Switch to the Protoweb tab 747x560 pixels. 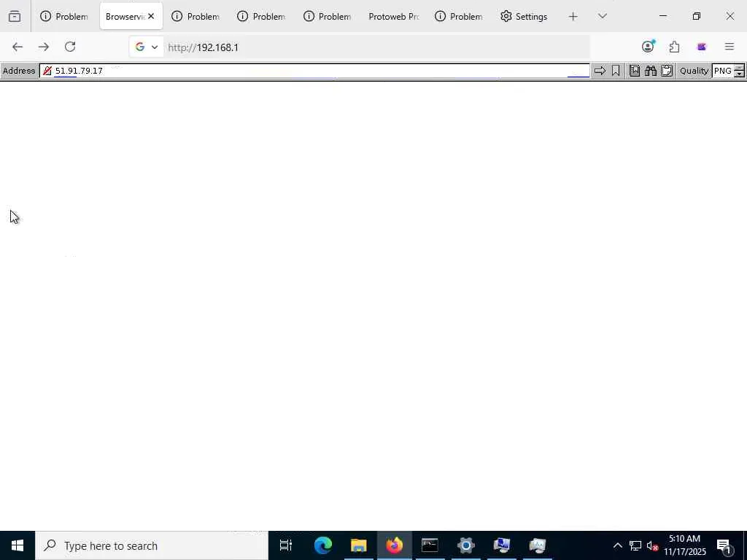pos(393,17)
